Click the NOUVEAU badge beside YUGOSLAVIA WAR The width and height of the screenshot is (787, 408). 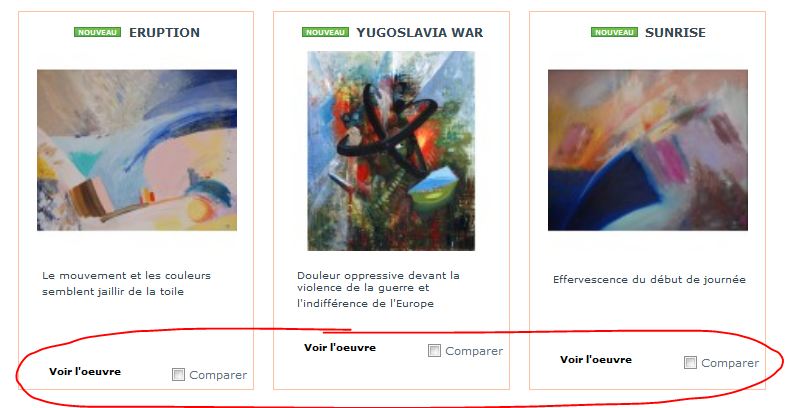325,32
